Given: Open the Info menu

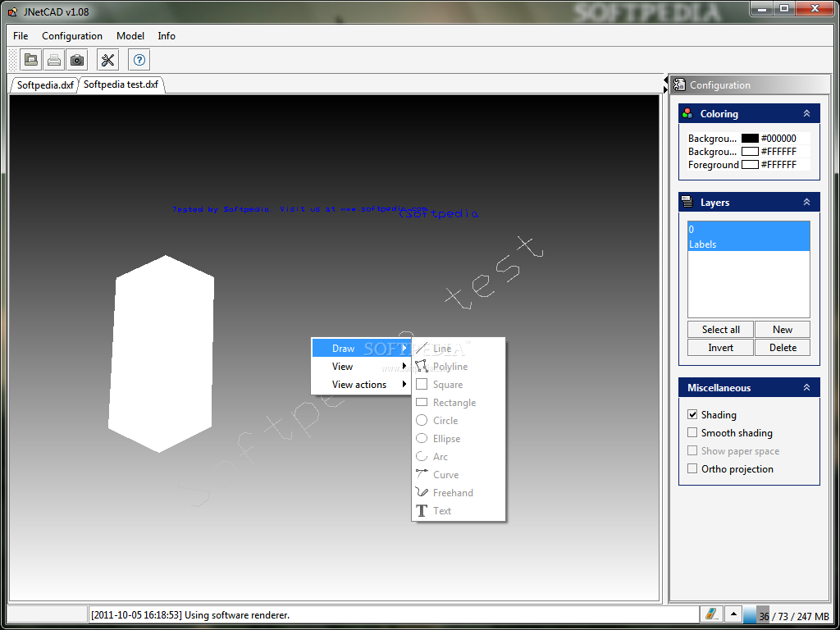Looking at the screenshot, I should [x=167, y=36].
